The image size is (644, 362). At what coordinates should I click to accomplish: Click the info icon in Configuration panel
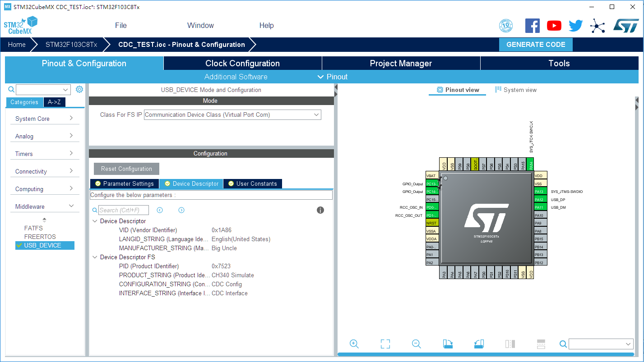[x=320, y=210]
